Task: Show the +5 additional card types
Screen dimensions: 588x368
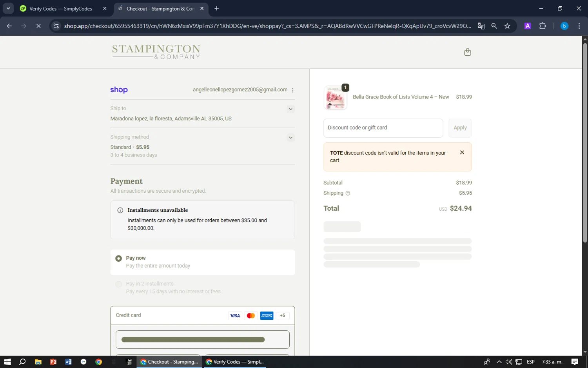Action: point(283,315)
